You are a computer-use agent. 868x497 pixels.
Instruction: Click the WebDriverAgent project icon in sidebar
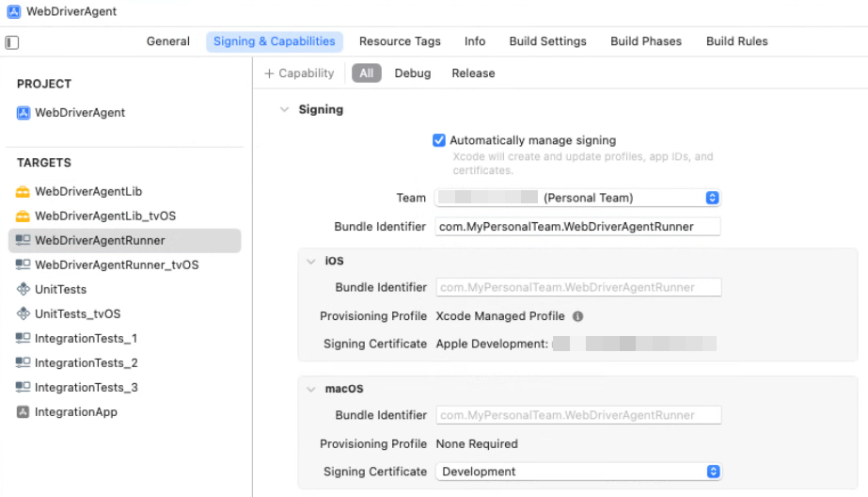coord(24,113)
